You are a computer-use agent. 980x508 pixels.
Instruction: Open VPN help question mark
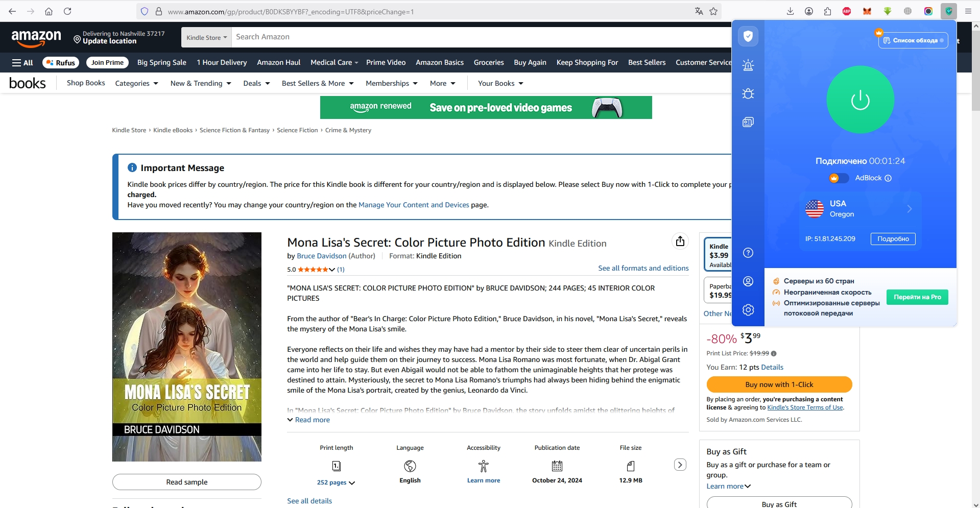coord(748,253)
